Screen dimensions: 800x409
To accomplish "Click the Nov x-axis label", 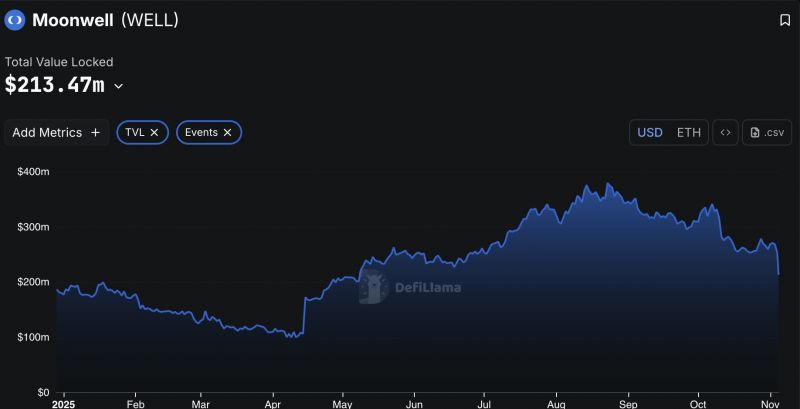I will [770, 404].
